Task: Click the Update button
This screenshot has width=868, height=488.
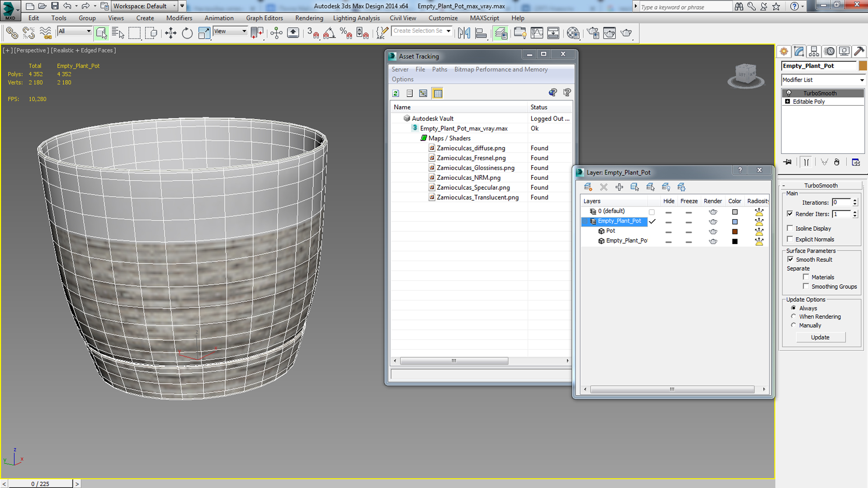Action: tap(820, 337)
